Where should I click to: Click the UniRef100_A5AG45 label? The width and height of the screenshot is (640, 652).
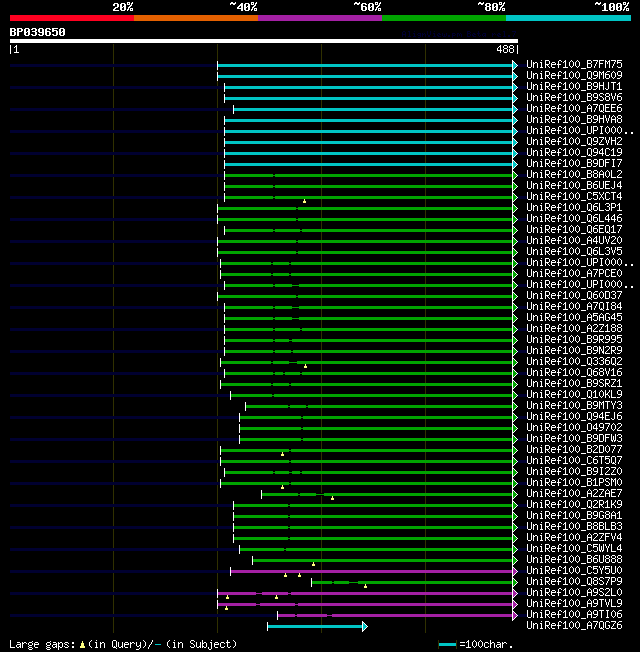click(x=574, y=318)
